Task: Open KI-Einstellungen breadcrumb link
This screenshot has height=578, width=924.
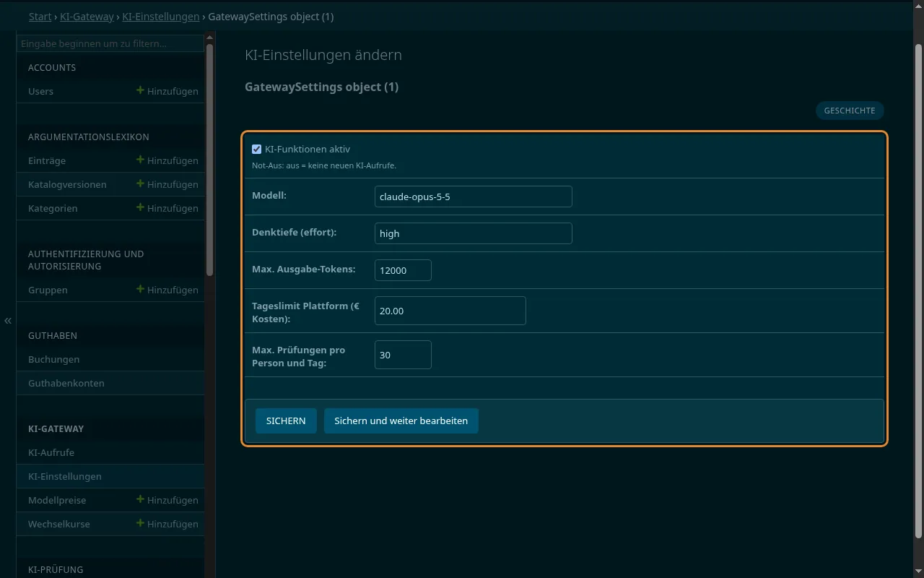Action: point(160,17)
